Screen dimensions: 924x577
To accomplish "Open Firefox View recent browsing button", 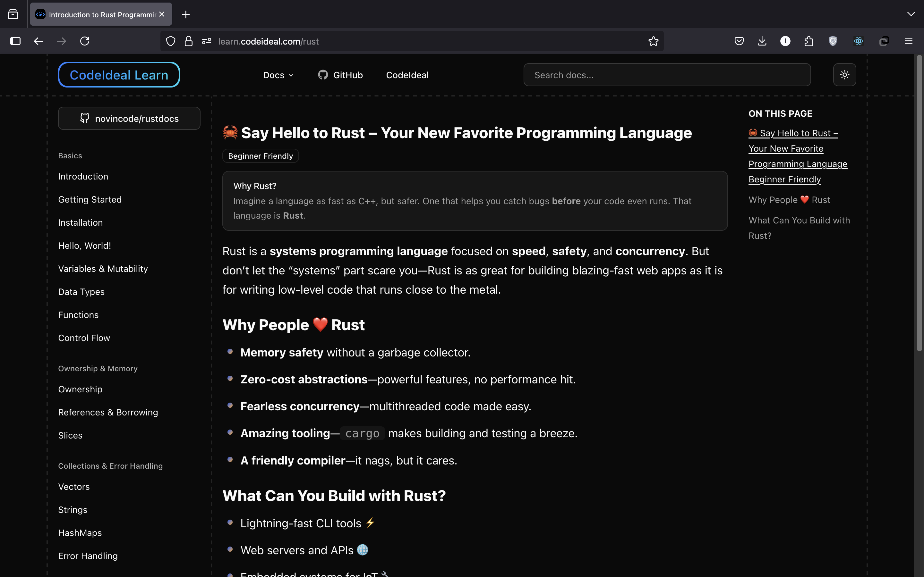I will (x=13, y=14).
